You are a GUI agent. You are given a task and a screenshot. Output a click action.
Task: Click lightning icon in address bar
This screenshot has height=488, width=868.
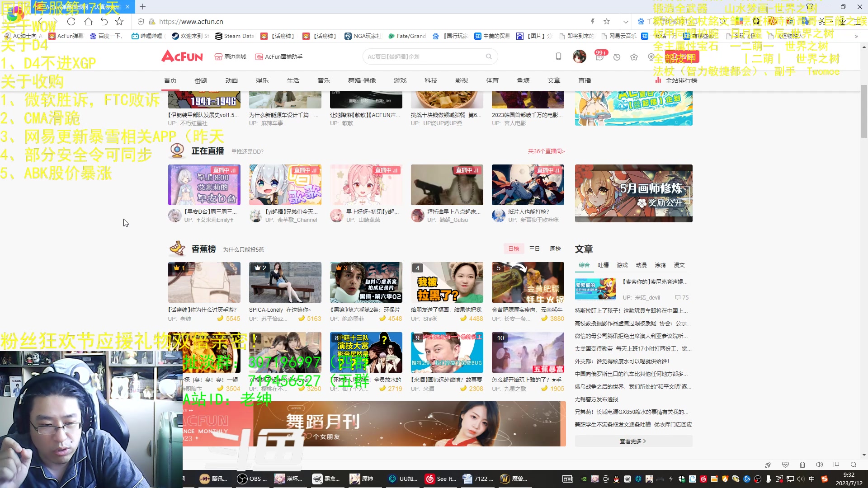click(x=592, y=21)
